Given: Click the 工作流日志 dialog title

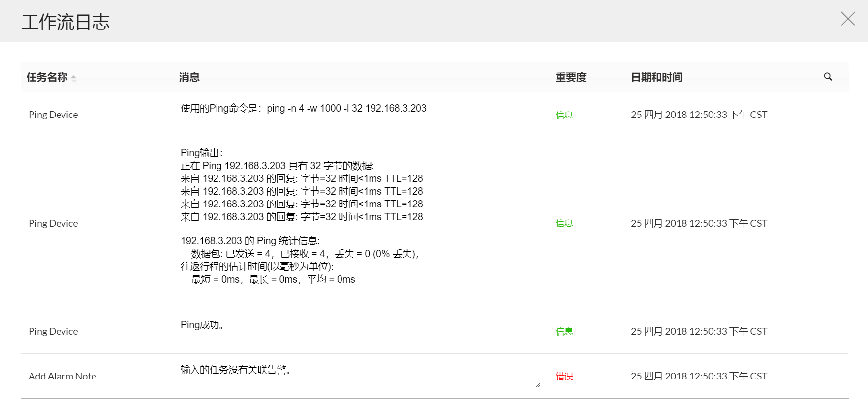Looking at the screenshot, I should pos(65,22).
